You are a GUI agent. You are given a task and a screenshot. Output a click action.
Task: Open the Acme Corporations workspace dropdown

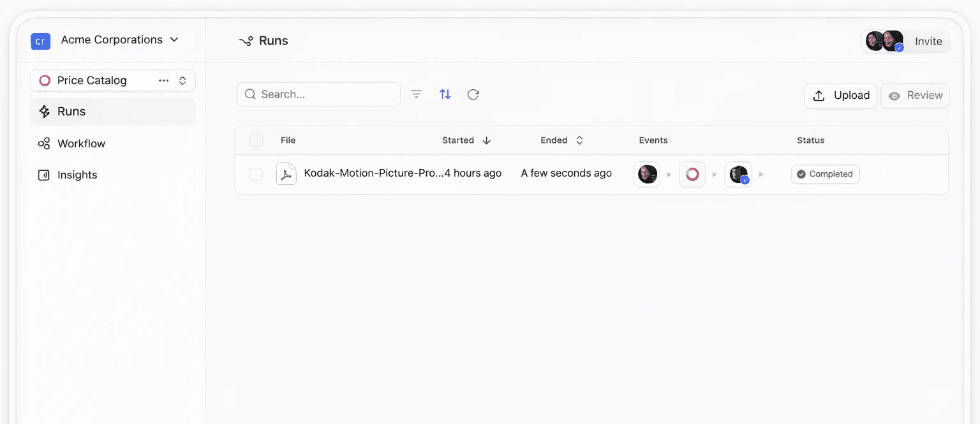click(x=120, y=40)
